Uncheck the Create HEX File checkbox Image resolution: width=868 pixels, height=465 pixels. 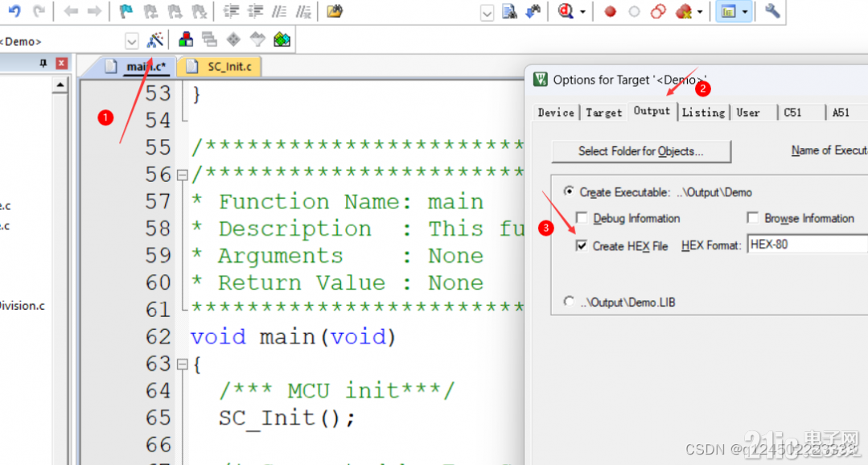[582, 245]
